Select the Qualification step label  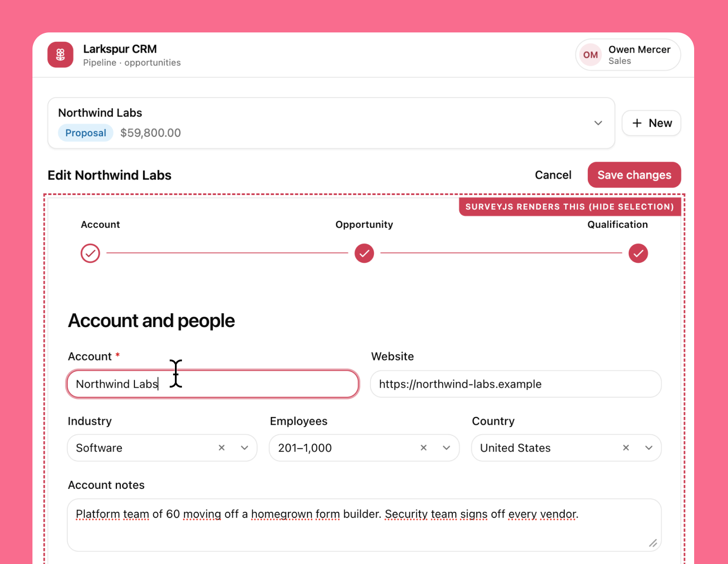tap(617, 225)
